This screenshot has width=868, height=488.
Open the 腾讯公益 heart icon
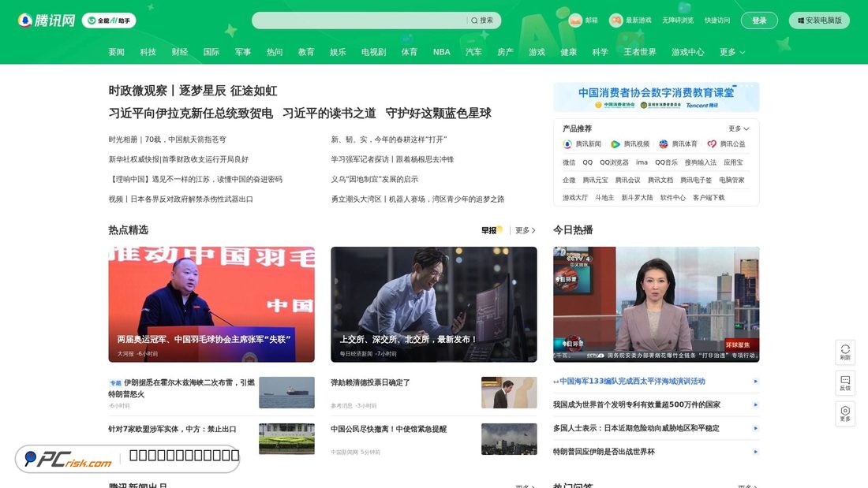click(711, 143)
